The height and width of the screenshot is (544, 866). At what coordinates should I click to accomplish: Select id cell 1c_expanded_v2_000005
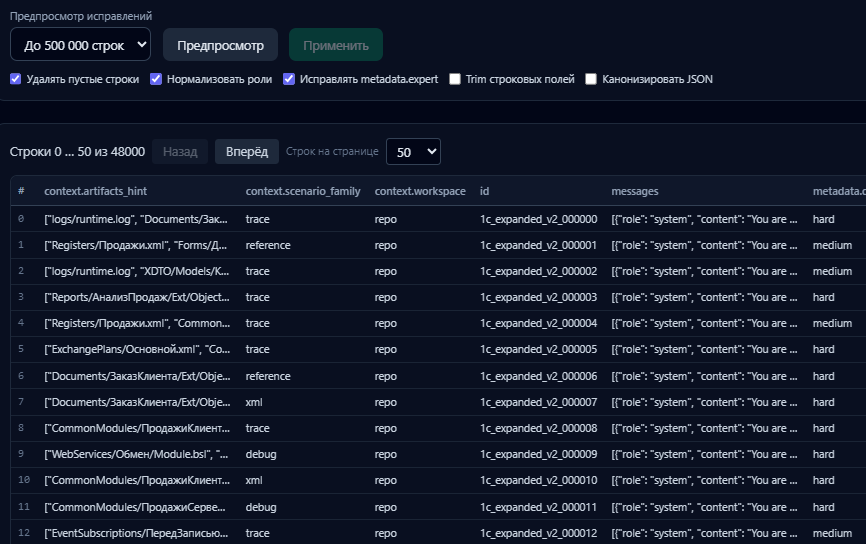(538, 349)
